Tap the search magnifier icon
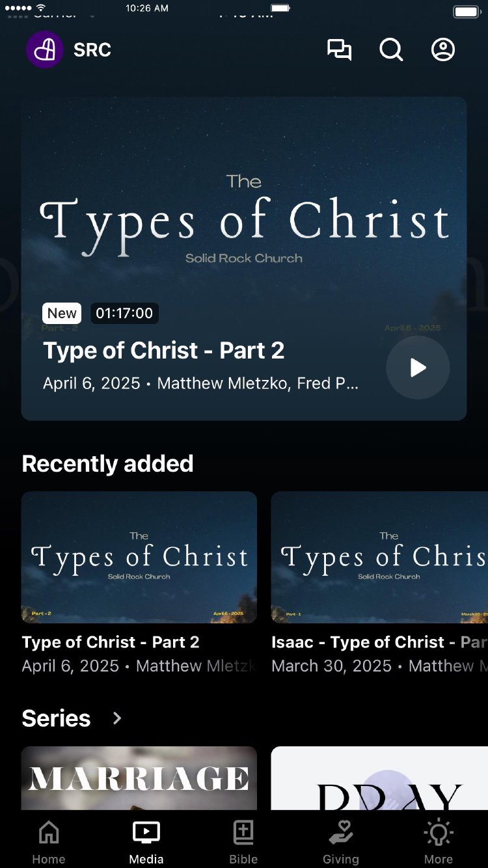488x868 pixels. (x=391, y=49)
